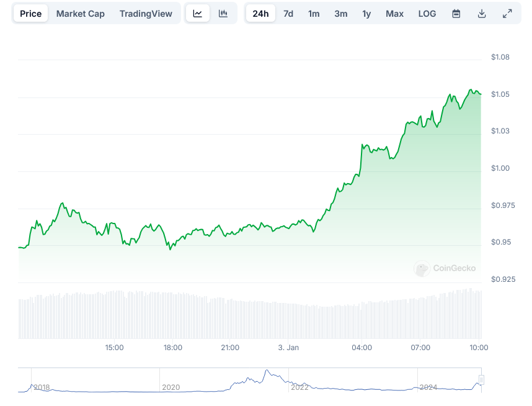Switch to candlestick chart icon
This screenshot has width=532, height=406.
click(223, 14)
